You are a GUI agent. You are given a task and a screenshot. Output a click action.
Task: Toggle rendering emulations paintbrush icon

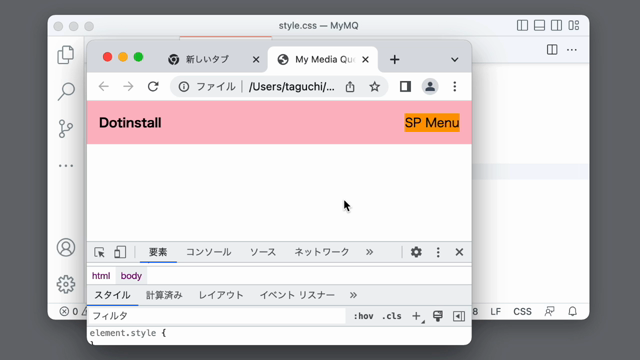pos(438,316)
